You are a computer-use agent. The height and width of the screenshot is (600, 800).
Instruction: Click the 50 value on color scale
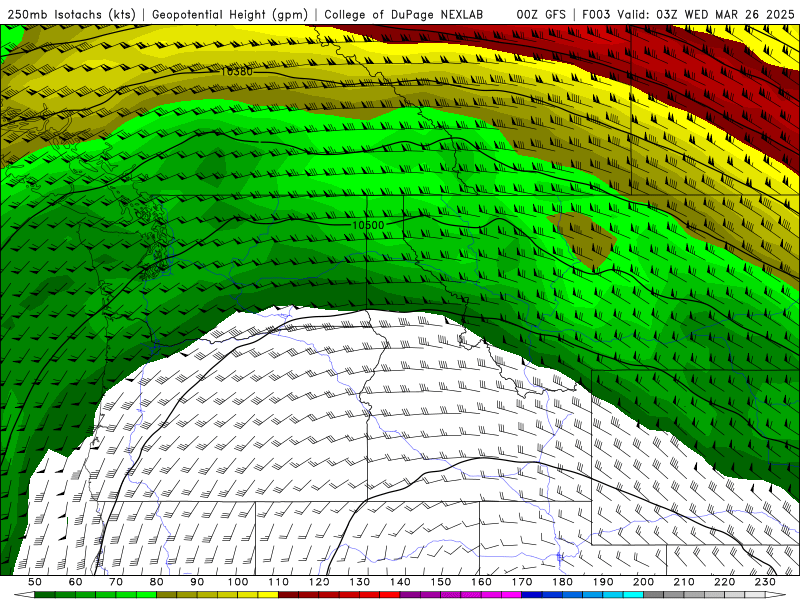click(35, 582)
